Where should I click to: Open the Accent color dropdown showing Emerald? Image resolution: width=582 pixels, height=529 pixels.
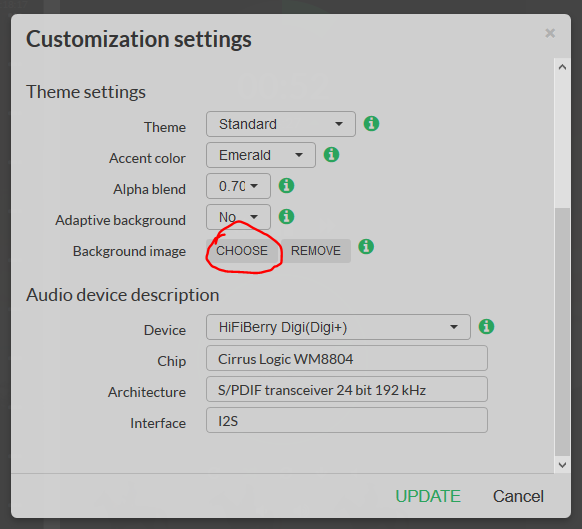(261, 155)
